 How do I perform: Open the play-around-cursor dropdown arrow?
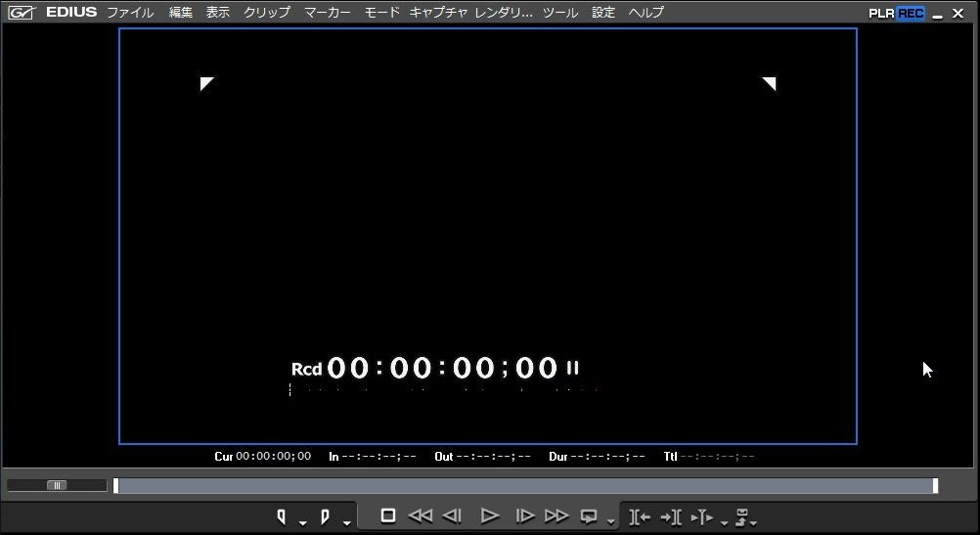coord(725,522)
